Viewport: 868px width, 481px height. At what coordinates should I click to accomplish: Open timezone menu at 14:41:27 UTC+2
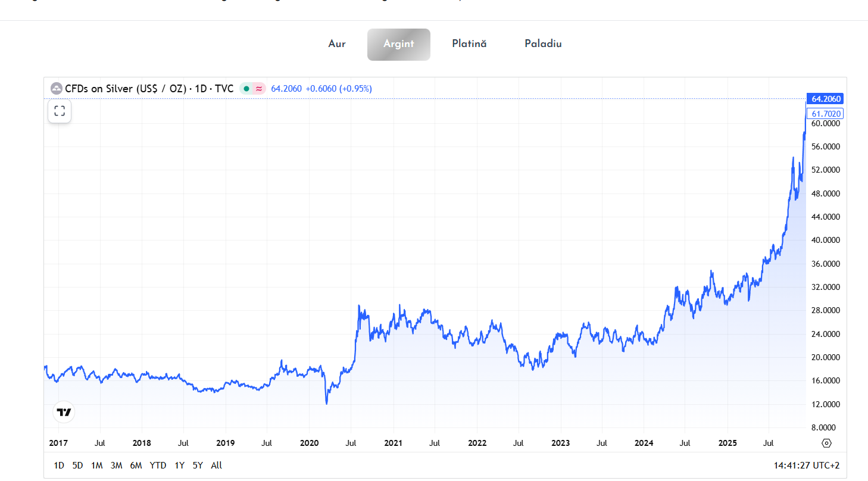coord(806,466)
